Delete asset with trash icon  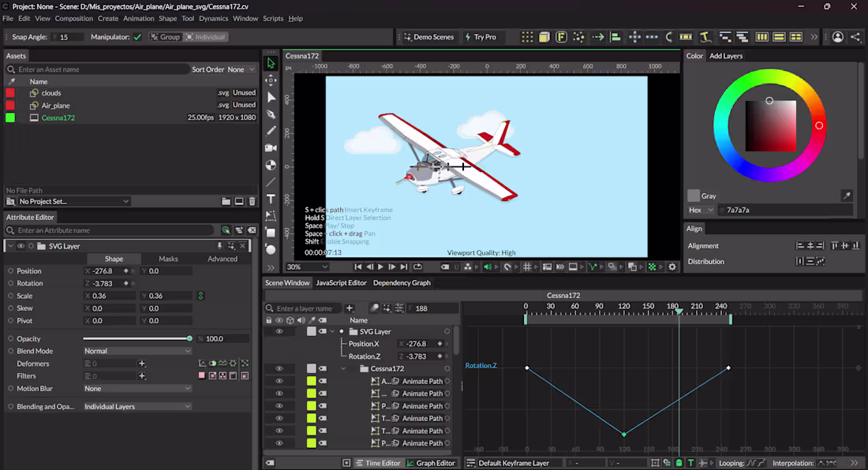[x=252, y=201]
